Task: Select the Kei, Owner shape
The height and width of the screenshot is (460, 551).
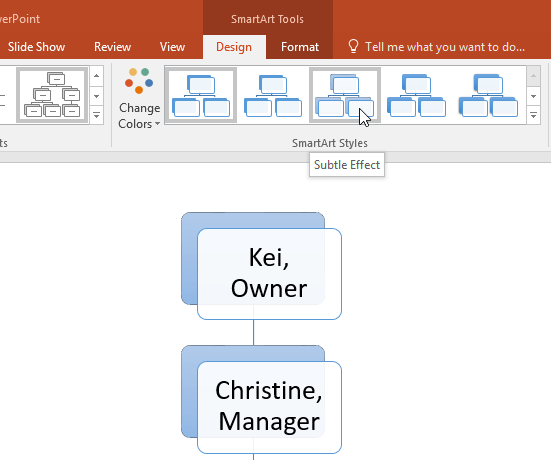Action: point(269,274)
